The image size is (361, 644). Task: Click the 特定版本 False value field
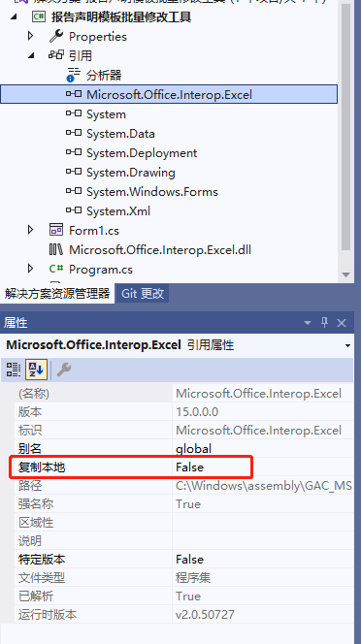[263, 560]
